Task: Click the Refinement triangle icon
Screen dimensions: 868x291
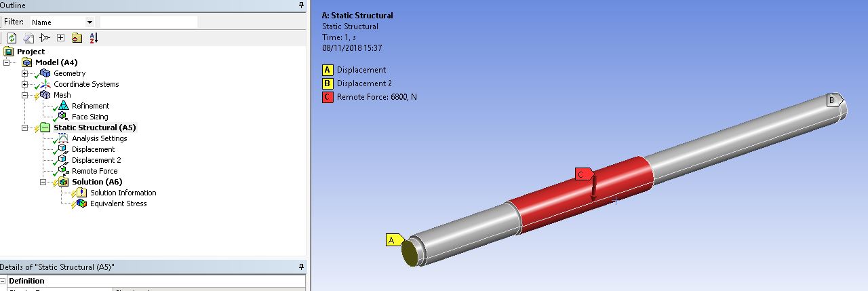Action: 63,106
